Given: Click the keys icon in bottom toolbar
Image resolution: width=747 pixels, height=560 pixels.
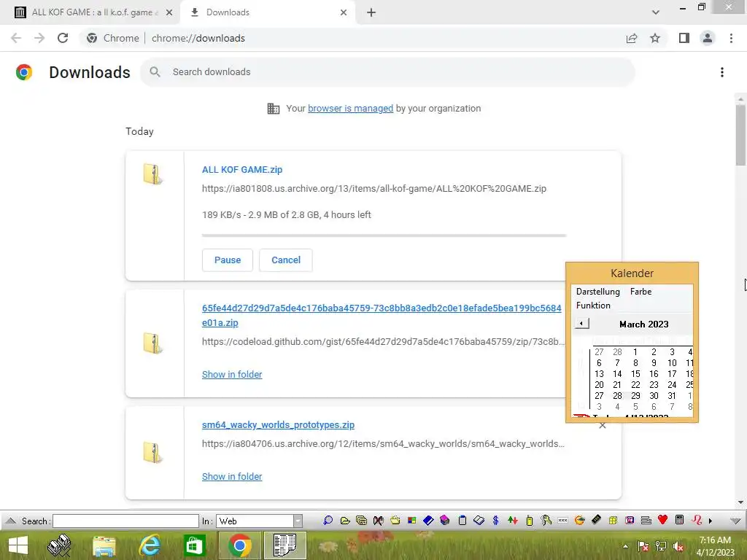Looking at the screenshot, I should coord(546,521).
